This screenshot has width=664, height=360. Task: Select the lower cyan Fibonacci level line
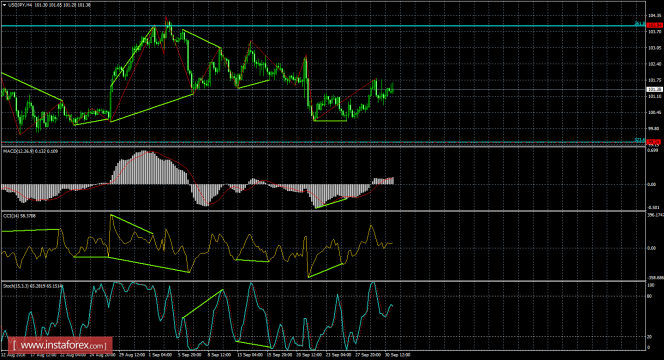[322, 142]
